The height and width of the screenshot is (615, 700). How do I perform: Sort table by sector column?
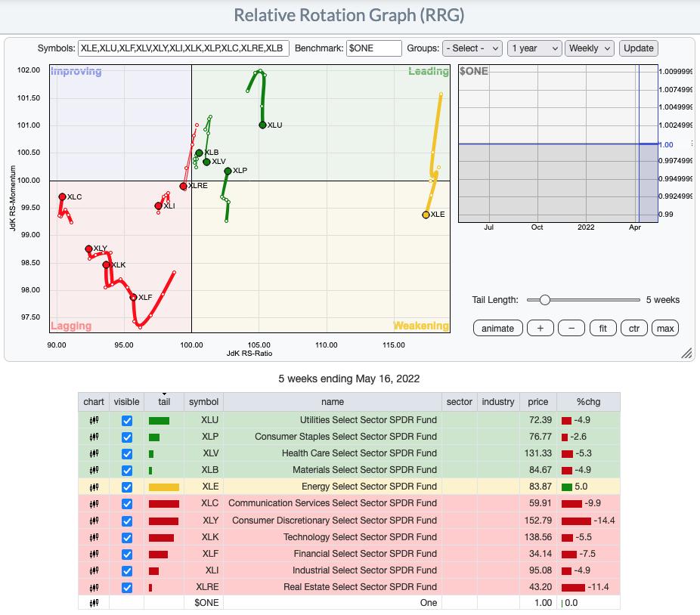[460, 402]
